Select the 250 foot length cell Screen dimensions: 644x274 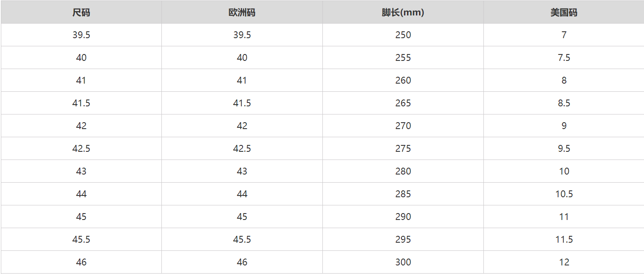(x=403, y=35)
